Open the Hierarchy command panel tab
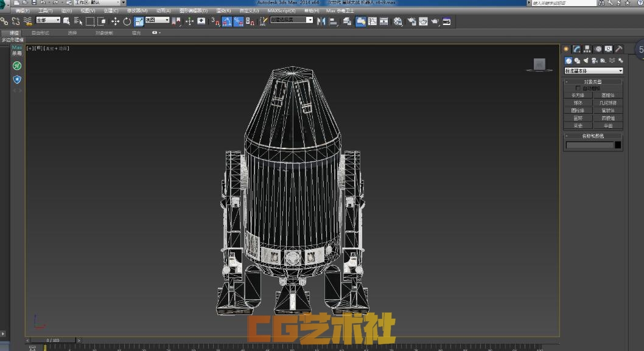The width and height of the screenshot is (644, 351). [587, 49]
